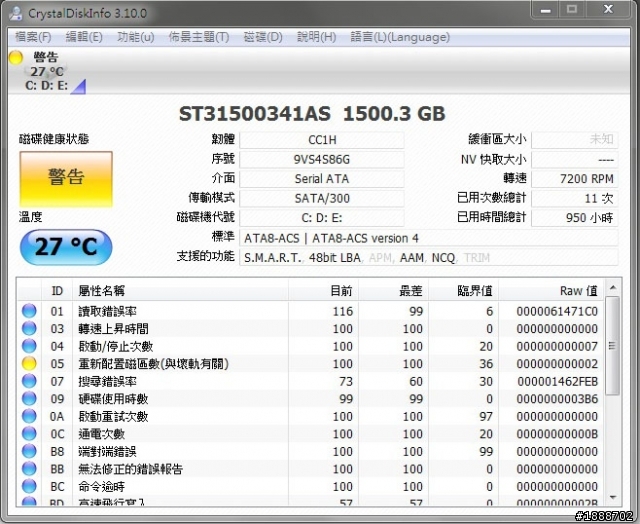Click the 最差 column header
Viewport: 640px width, 524px height.
pos(393,291)
